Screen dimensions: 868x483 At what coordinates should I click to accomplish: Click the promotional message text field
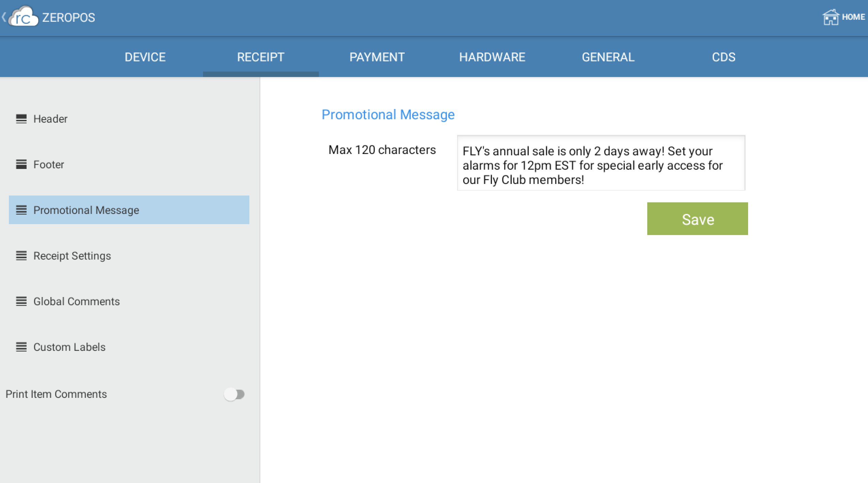pyautogui.click(x=601, y=163)
